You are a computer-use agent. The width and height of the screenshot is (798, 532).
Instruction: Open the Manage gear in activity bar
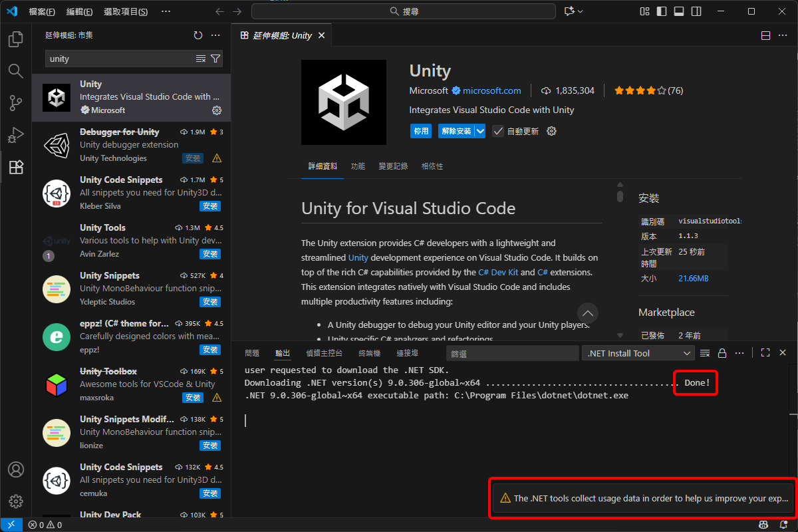pyautogui.click(x=15, y=501)
